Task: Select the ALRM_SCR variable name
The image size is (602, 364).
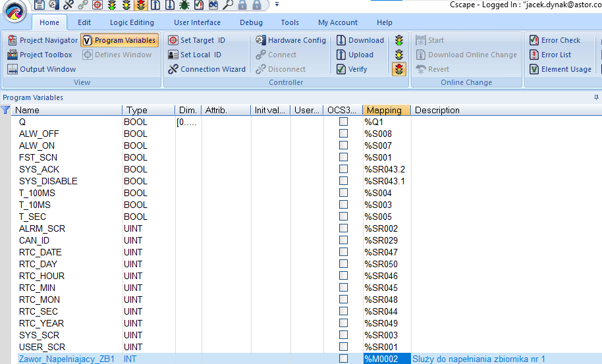Action: 42,228
